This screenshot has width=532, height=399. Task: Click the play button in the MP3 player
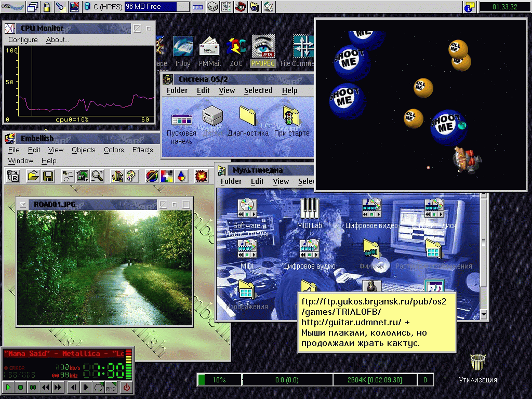[x=8, y=387]
